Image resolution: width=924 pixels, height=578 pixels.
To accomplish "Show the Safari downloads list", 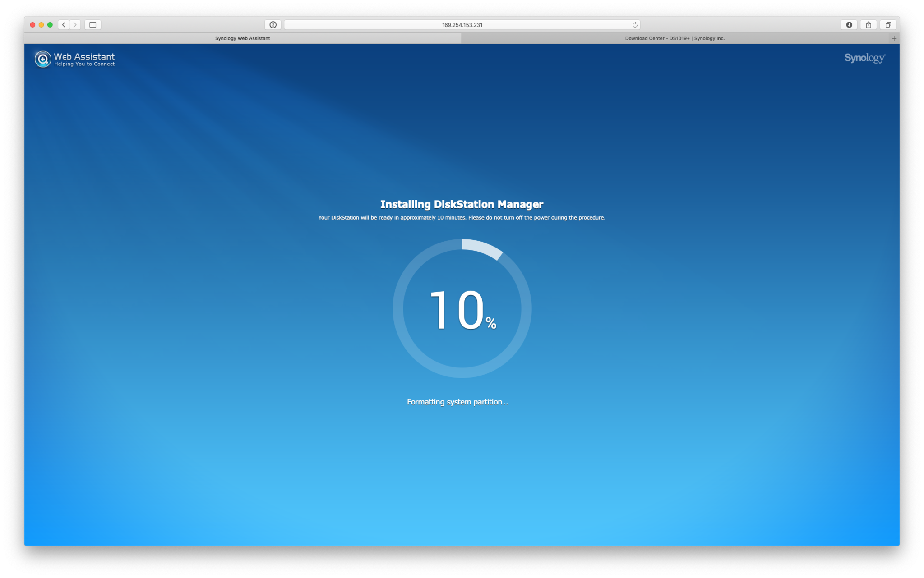I will pyautogui.click(x=849, y=25).
